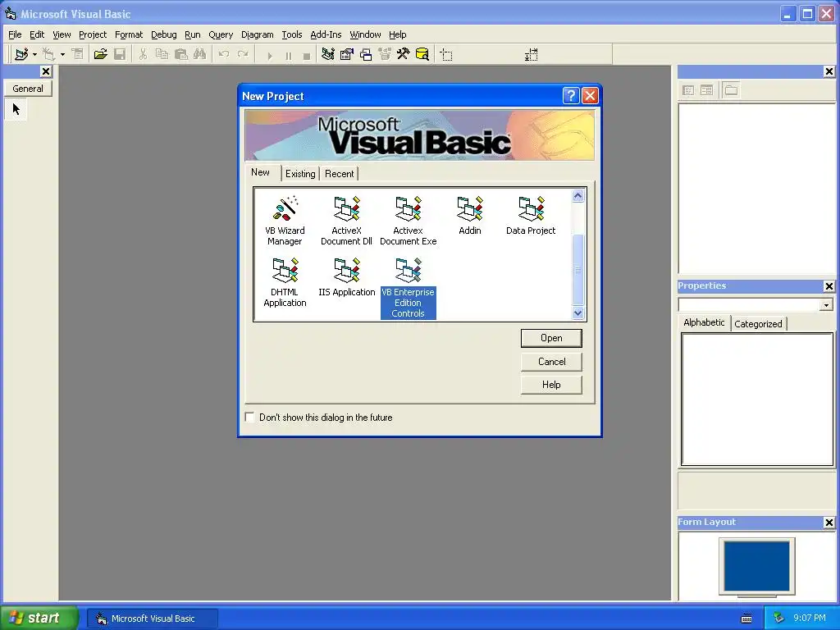
Task: Open the Object Browser toolbar icon
Action: [x=385, y=54]
